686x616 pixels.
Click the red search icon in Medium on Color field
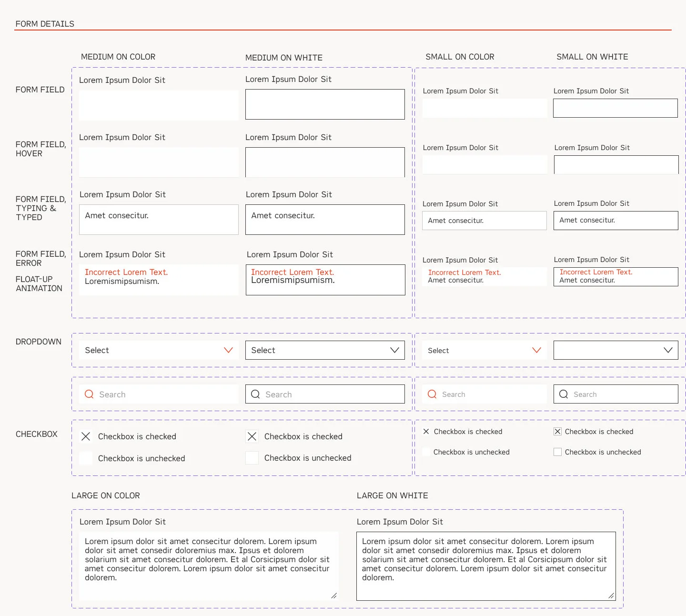pos(89,394)
